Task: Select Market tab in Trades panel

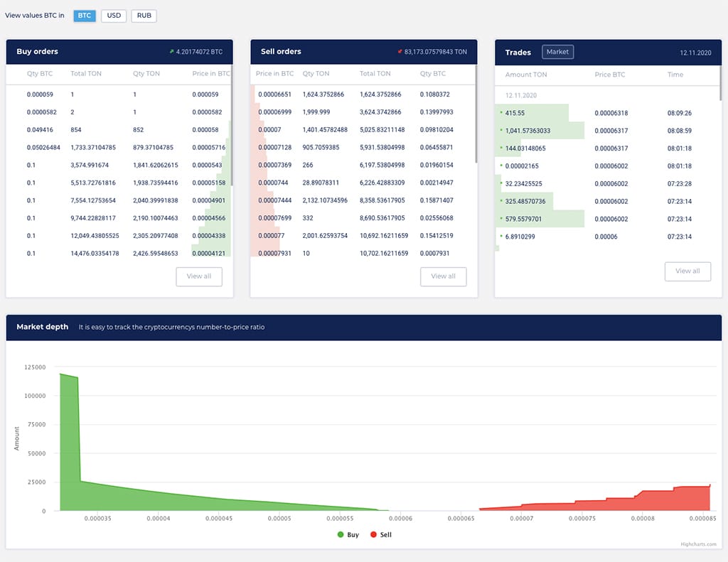Action: pos(557,52)
